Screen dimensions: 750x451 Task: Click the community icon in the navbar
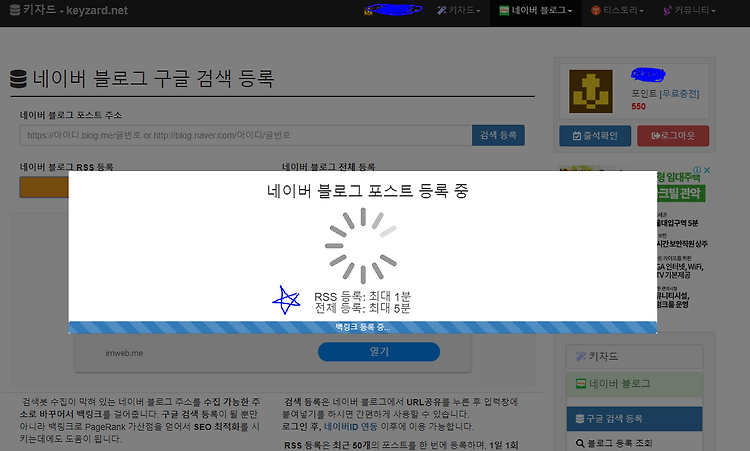(x=667, y=11)
